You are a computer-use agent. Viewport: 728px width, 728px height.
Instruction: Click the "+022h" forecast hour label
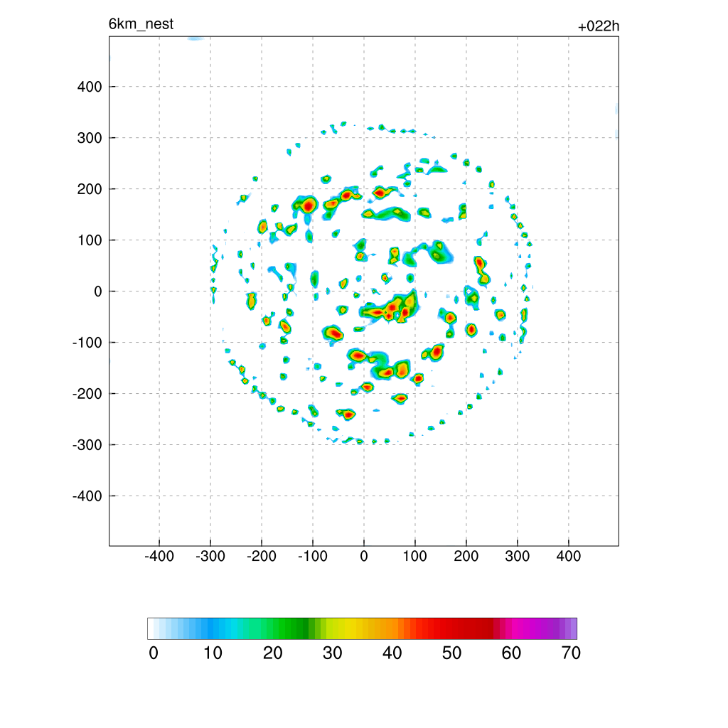tap(599, 26)
